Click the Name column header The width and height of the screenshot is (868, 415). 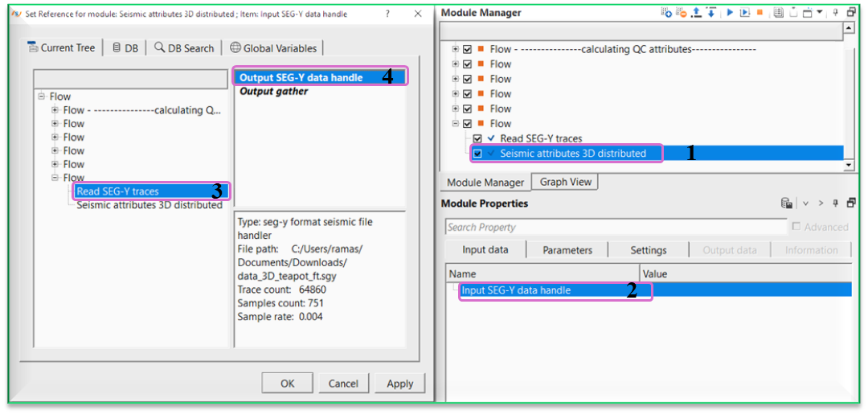(543, 273)
